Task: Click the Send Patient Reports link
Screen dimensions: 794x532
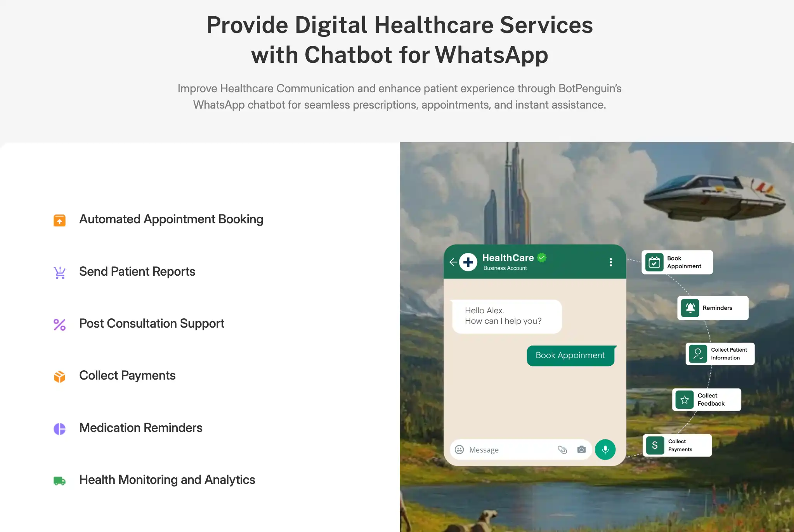Action: [x=137, y=271]
